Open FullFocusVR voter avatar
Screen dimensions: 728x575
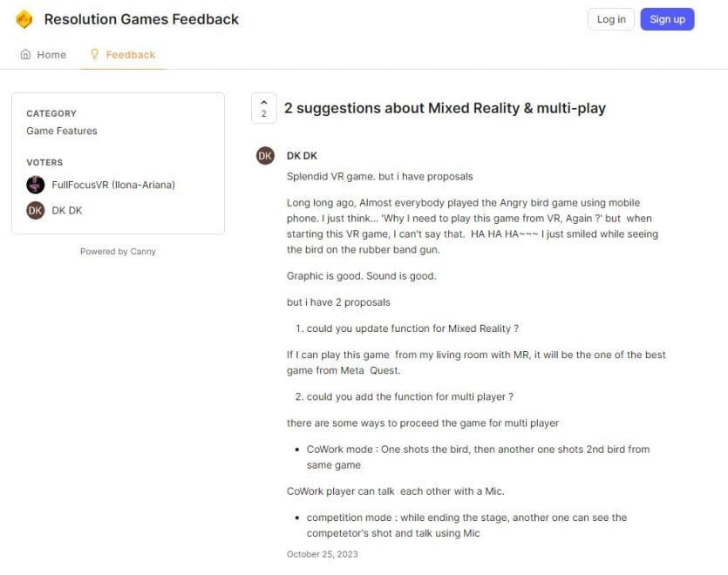(35, 185)
